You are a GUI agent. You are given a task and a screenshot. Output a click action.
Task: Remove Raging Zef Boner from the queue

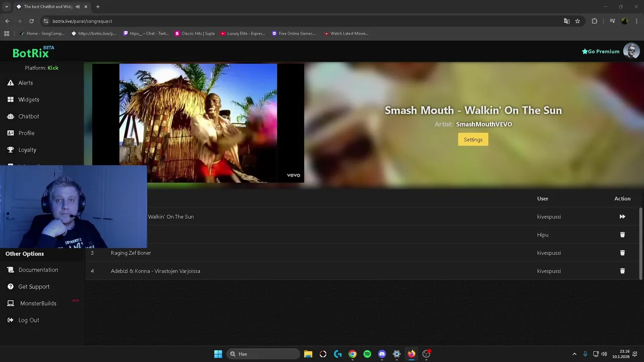[622, 253]
